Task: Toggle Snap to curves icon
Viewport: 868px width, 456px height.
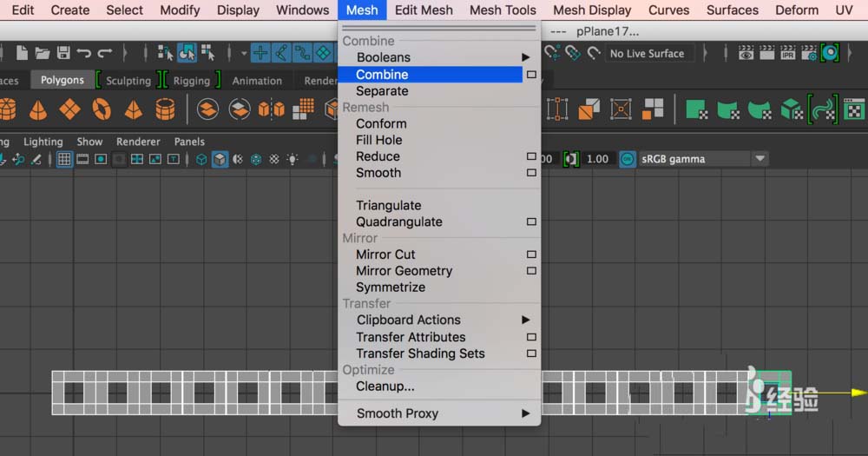Action: point(281,53)
